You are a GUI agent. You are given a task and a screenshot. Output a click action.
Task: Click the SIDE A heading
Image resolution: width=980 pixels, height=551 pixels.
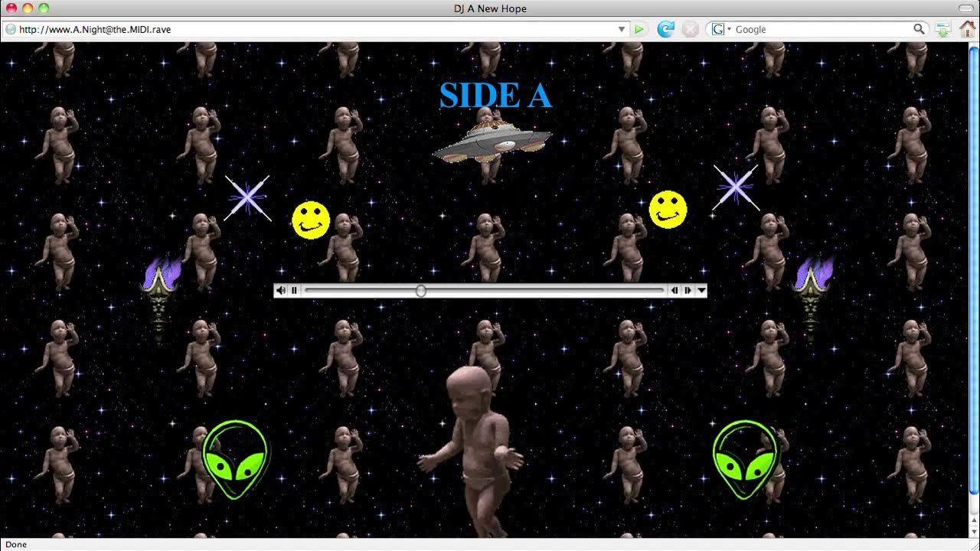tap(495, 96)
